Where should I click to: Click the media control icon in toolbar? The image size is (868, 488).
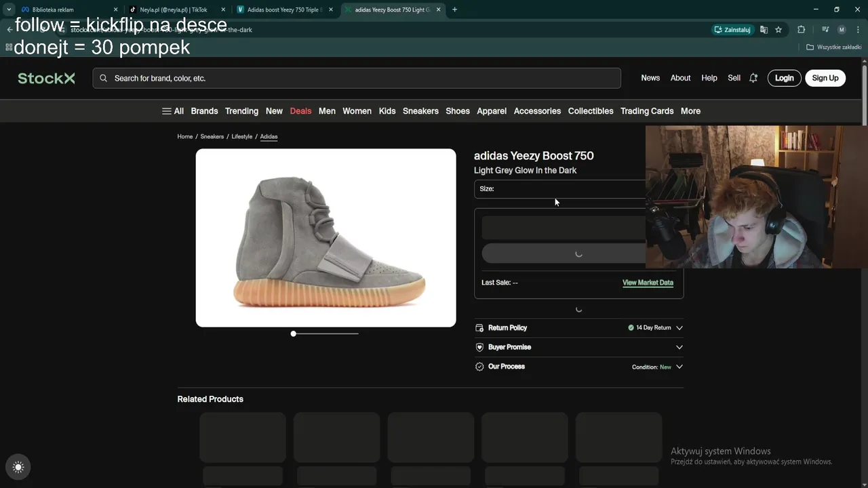click(825, 30)
